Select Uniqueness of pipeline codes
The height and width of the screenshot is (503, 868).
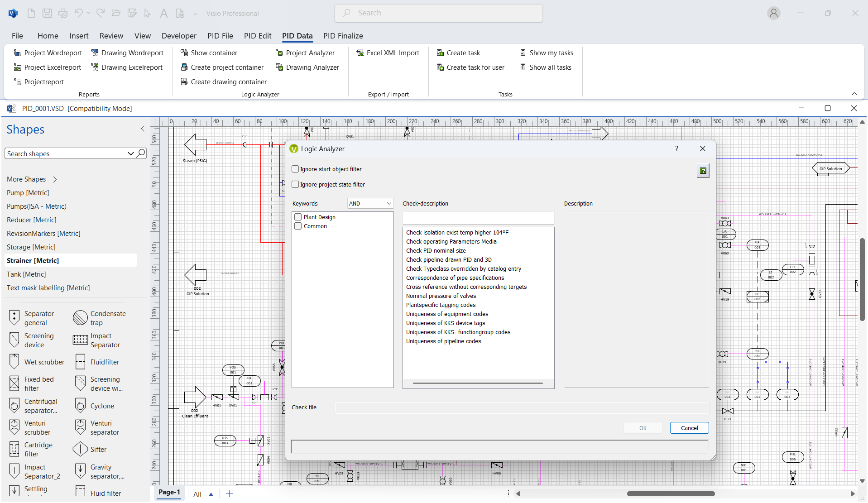click(x=443, y=341)
